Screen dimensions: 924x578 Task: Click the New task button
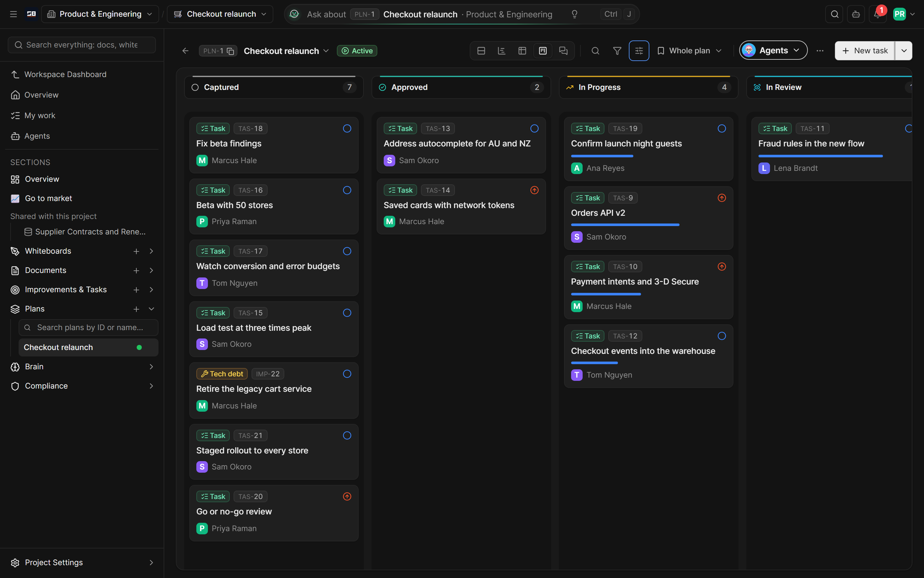864,51
